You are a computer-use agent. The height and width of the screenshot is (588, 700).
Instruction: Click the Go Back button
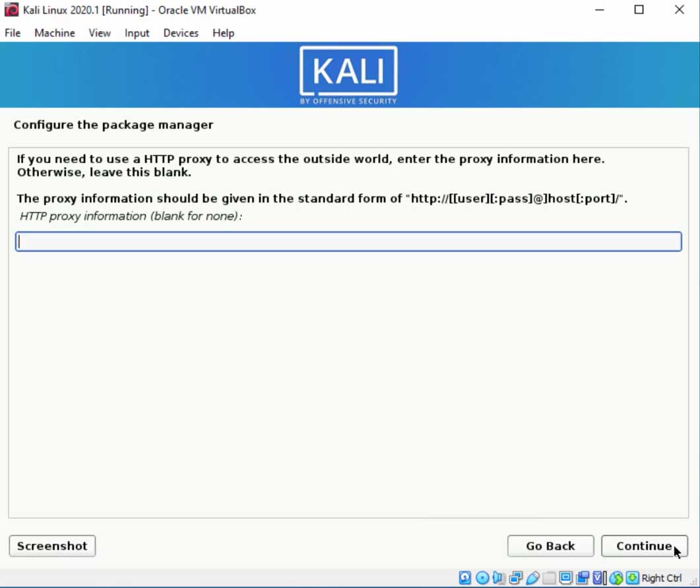coord(550,546)
